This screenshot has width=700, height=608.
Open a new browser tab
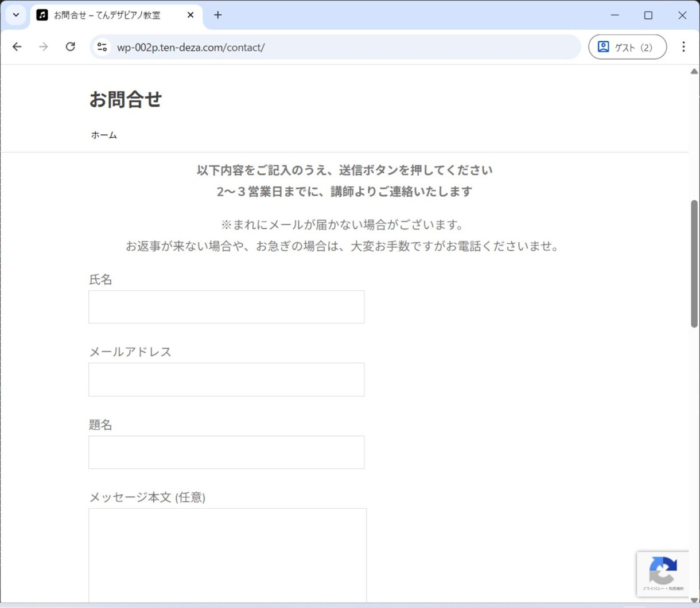click(x=217, y=15)
